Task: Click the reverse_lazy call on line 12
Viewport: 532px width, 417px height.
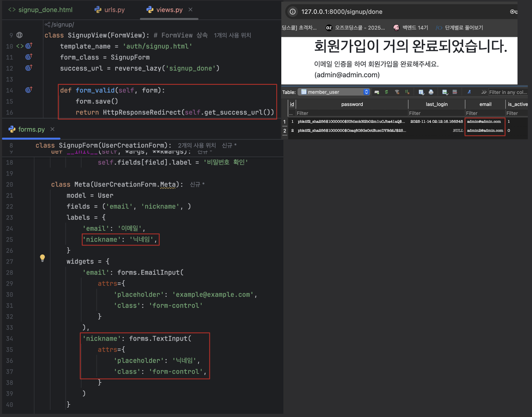Action: [167, 68]
